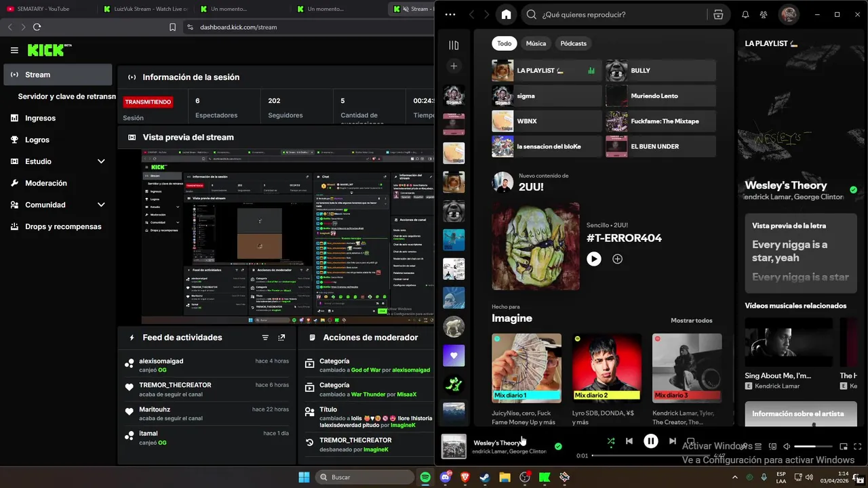The height and width of the screenshot is (488, 868).
Task: Show hidden system tray icons
Action: [x=734, y=477]
